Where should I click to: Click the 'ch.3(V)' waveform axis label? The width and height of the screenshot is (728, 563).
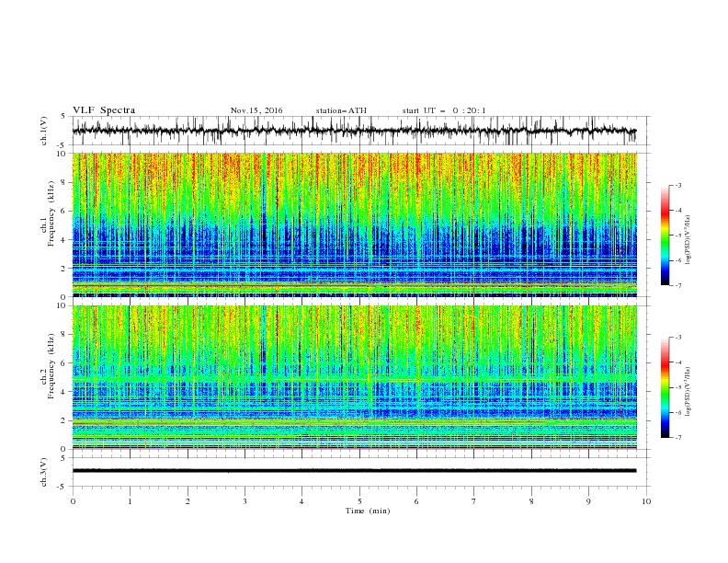point(44,472)
